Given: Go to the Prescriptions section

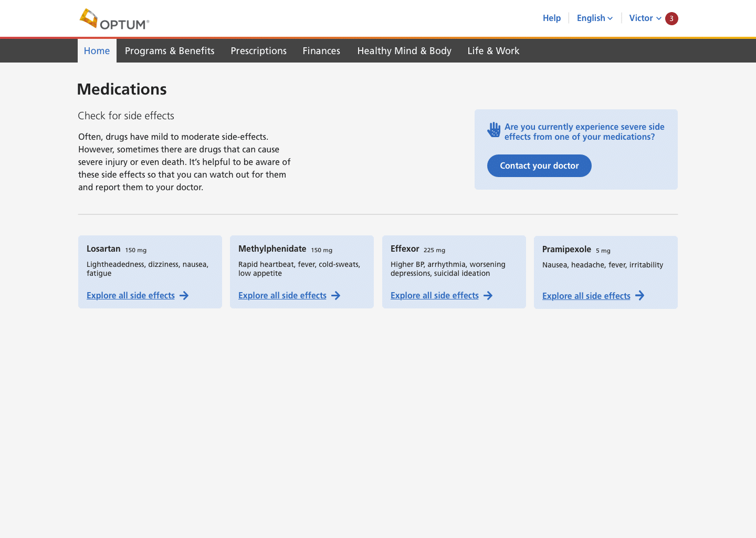Looking at the screenshot, I should [x=258, y=51].
